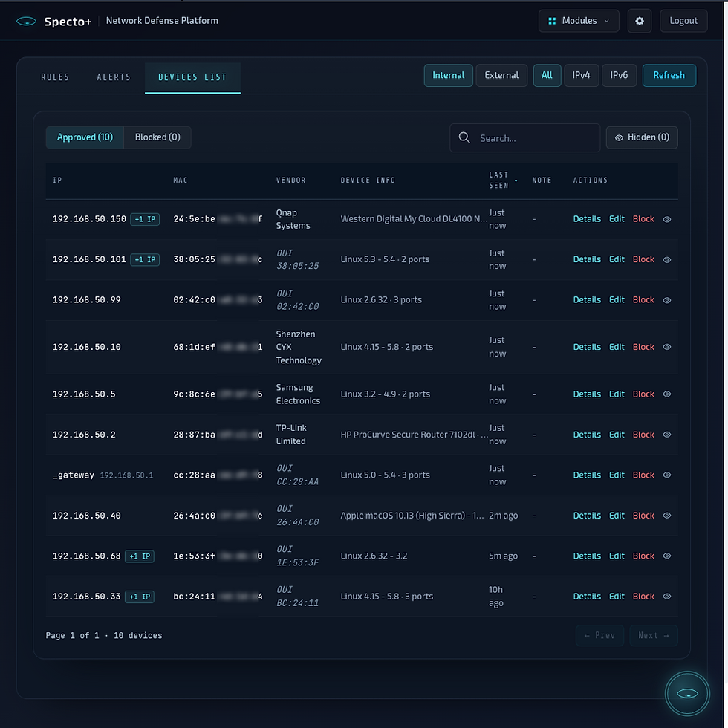Block the 192.168.50.101 device
Viewport: 728px width, 728px height.
pos(643,259)
